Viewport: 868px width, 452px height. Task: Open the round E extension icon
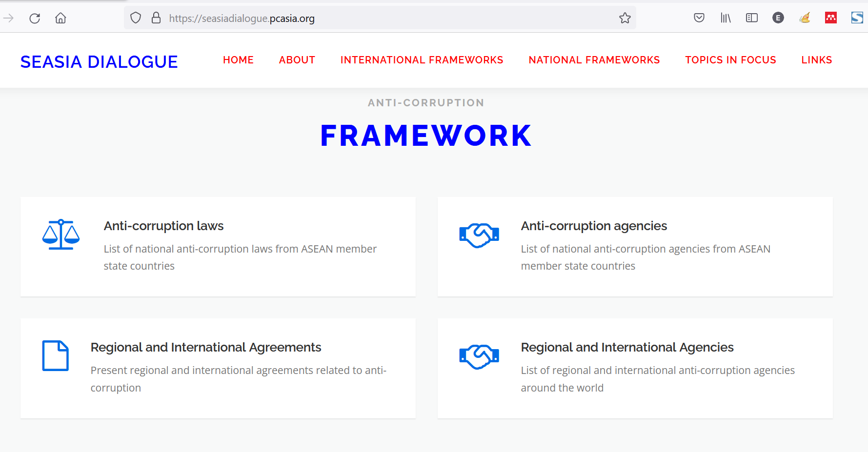click(778, 18)
